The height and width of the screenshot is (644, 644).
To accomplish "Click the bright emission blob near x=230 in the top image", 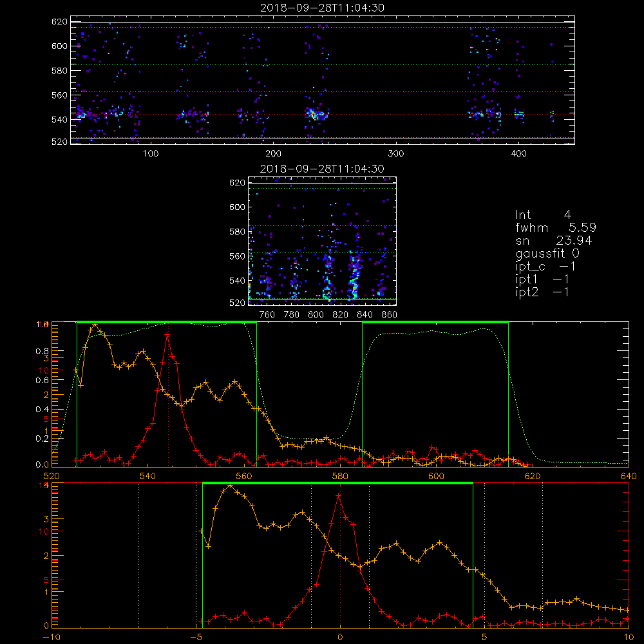I will [314, 114].
